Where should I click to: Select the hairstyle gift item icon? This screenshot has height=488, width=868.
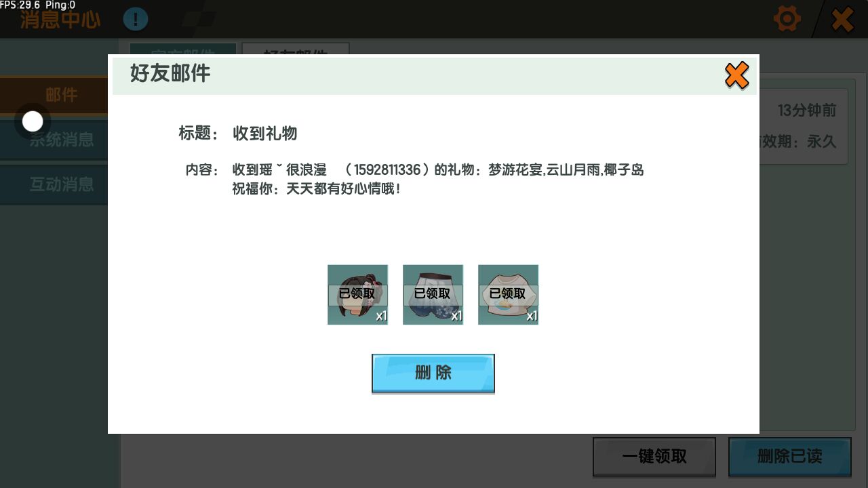pyautogui.click(x=357, y=294)
